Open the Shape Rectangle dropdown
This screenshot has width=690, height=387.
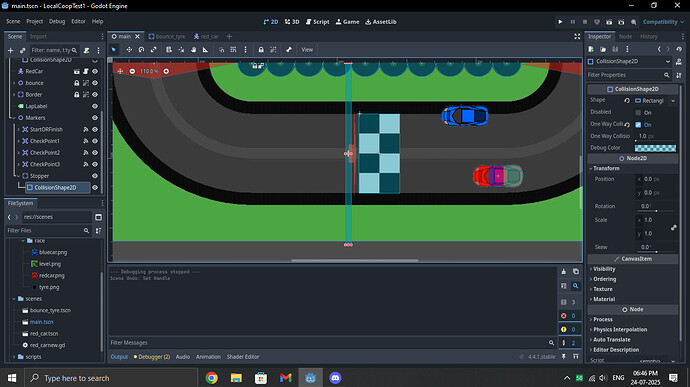coord(655,101)
